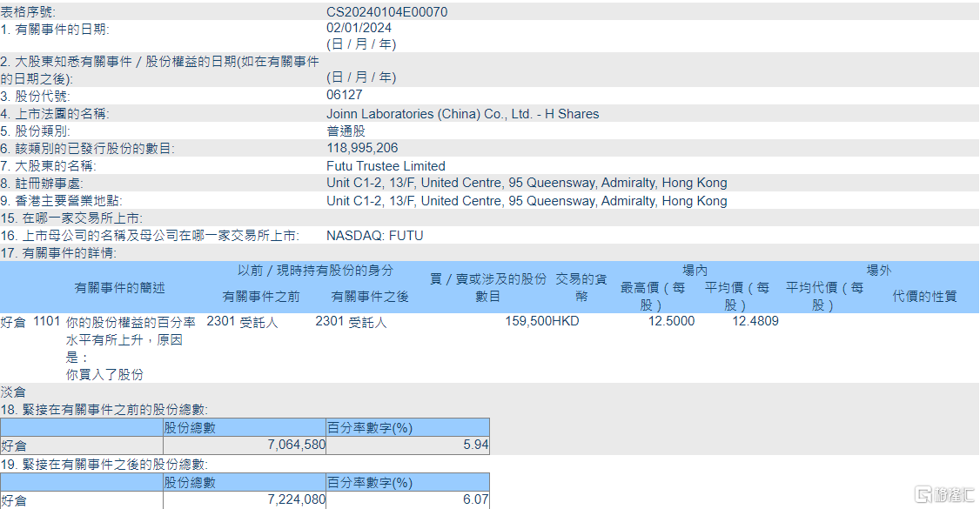Viewport: 980px width, 509px height.
Task: Click Joinn Laboratories (China) Co., Ltd. name
Action: (462, 114)
